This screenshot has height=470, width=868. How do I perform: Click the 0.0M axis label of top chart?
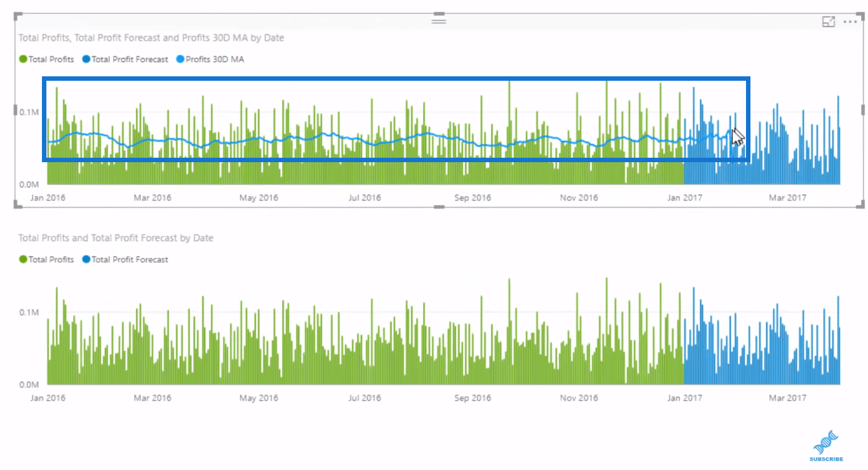click(x=29, y=184)
